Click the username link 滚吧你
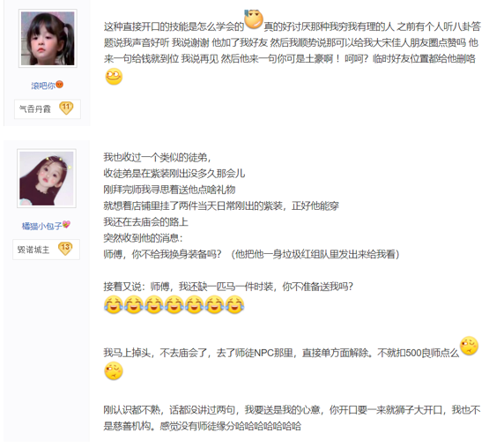489x448 pixels. click(43, 86)
